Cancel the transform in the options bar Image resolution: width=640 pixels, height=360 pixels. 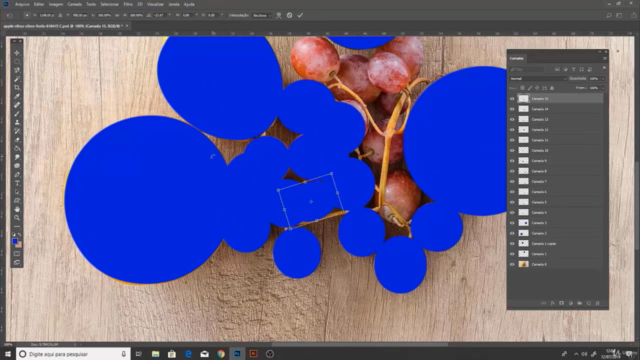(x=289, y=15)
